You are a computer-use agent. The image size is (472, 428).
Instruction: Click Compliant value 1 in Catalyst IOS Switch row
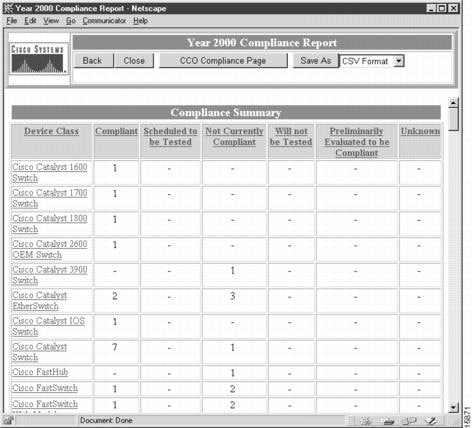[x=115, y=322]
